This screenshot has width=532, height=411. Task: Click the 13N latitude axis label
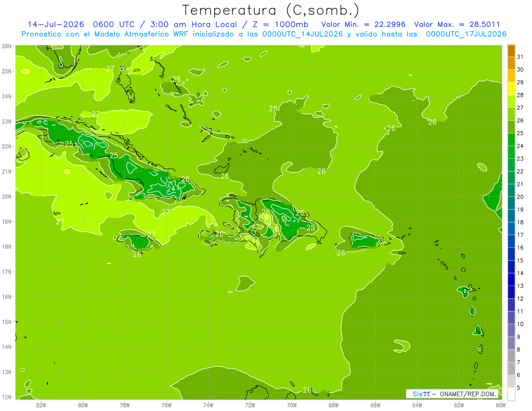[x=6, y=372]
